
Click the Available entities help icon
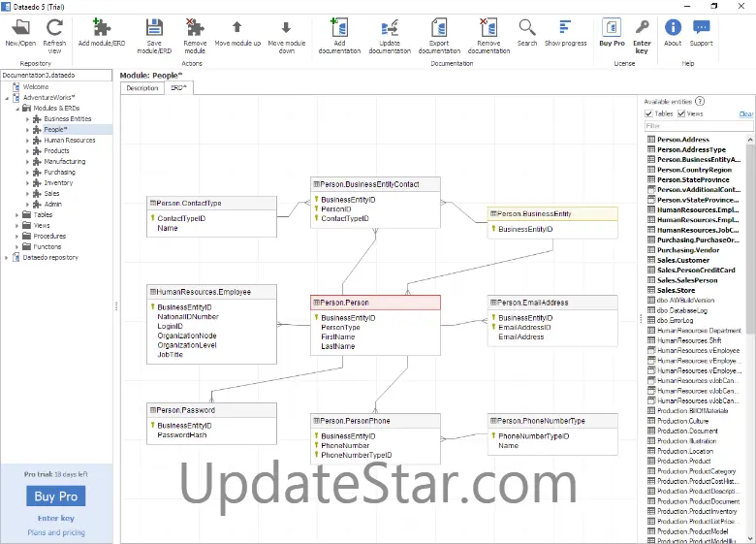[700, 101]
